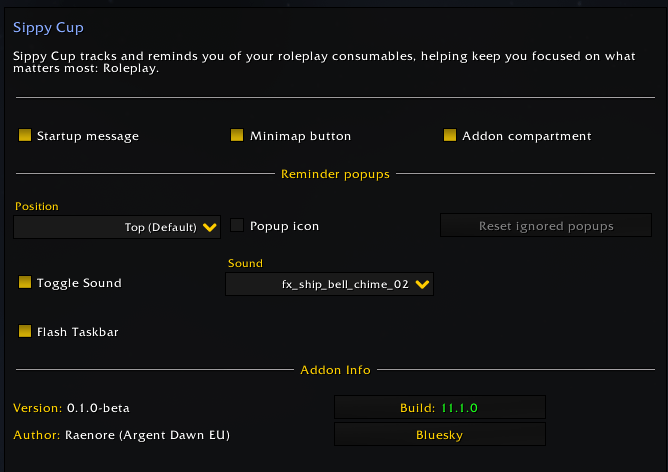Click the yellow chevron on Position dropdown
The width and height of the screenshot is (668, 472).
pyautogui.click(x=210, y=227)
